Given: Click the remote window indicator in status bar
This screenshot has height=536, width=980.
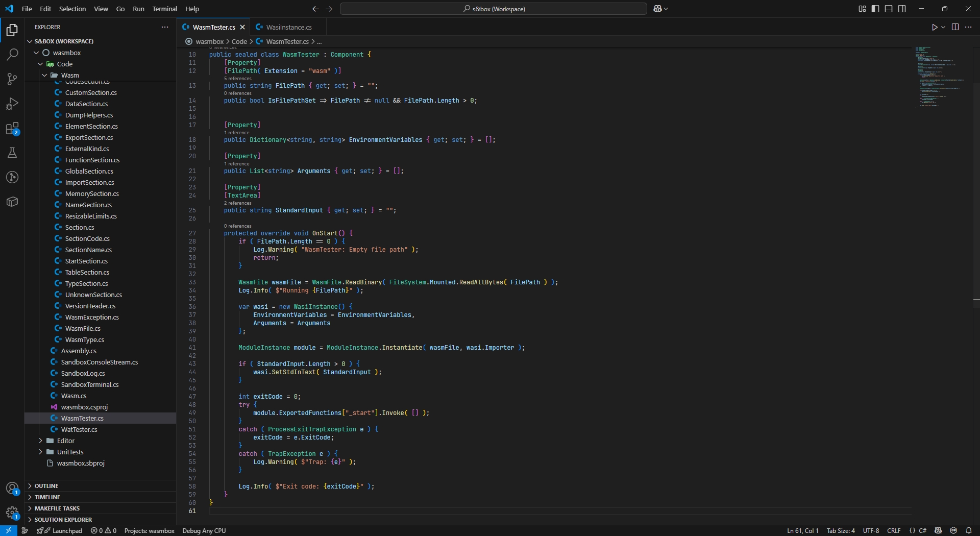Looking at the screenshot, I should [9, 530].
